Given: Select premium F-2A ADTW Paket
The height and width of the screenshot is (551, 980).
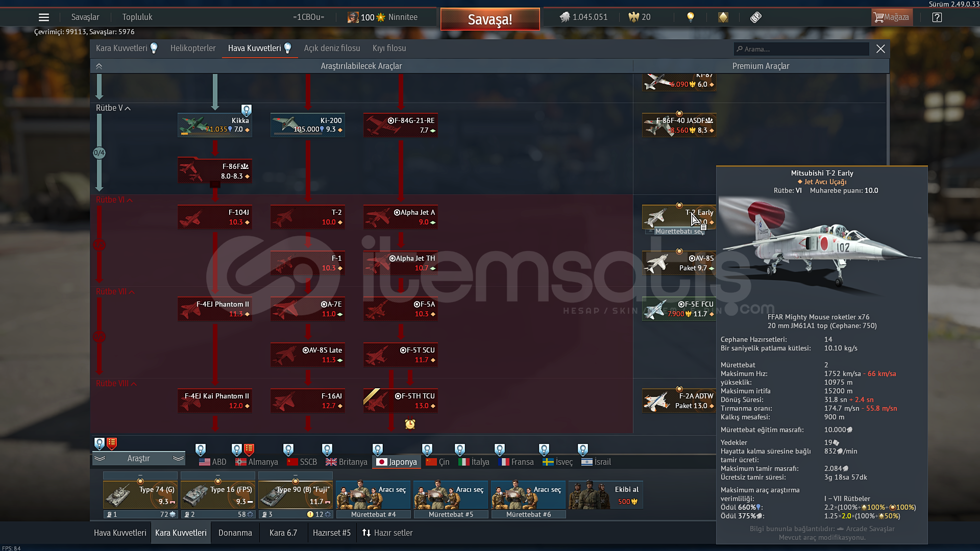Looking at the screenshot, I should click(679, 400).
